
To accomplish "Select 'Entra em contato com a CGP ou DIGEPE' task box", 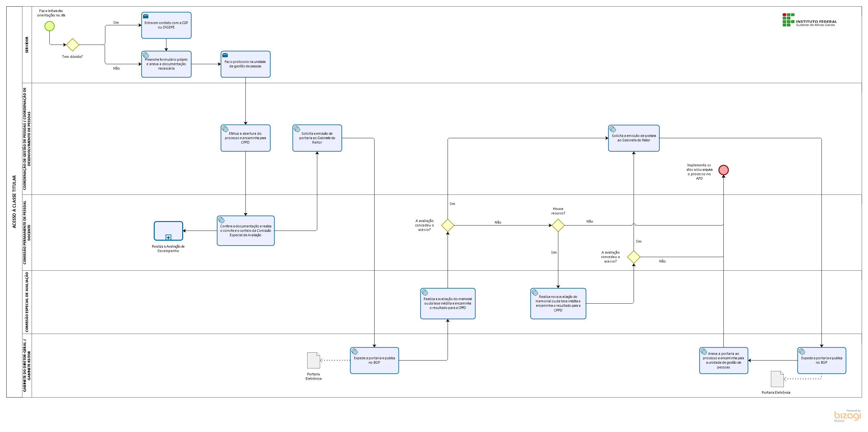I will 166,25.
